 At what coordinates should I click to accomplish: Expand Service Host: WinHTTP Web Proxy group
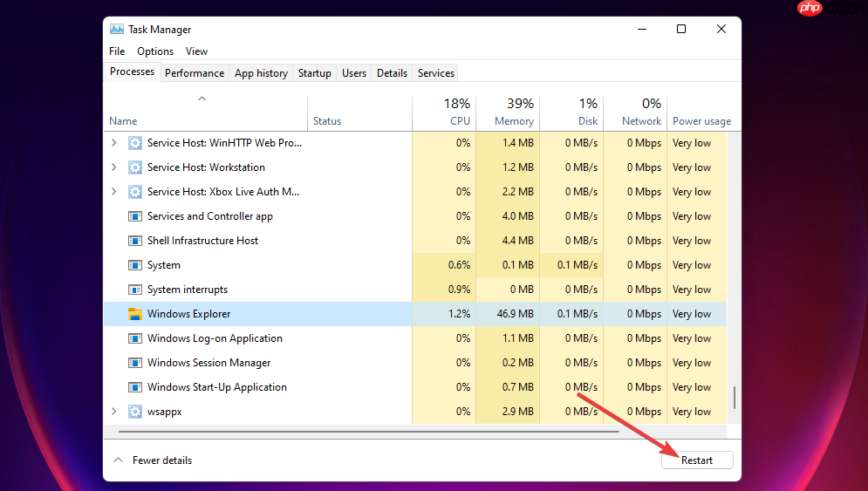click(x=114, y=143)
